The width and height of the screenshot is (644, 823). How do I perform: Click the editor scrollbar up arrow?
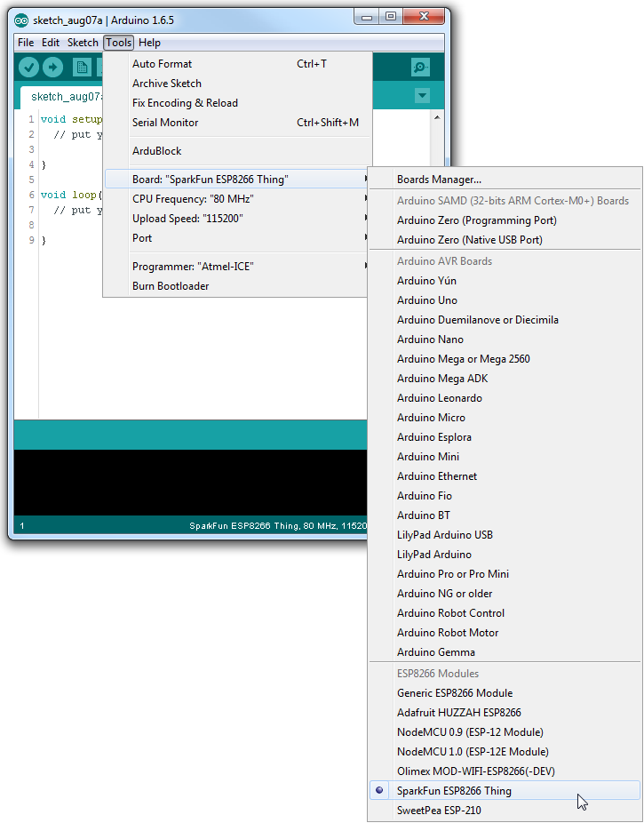point(436,117)
